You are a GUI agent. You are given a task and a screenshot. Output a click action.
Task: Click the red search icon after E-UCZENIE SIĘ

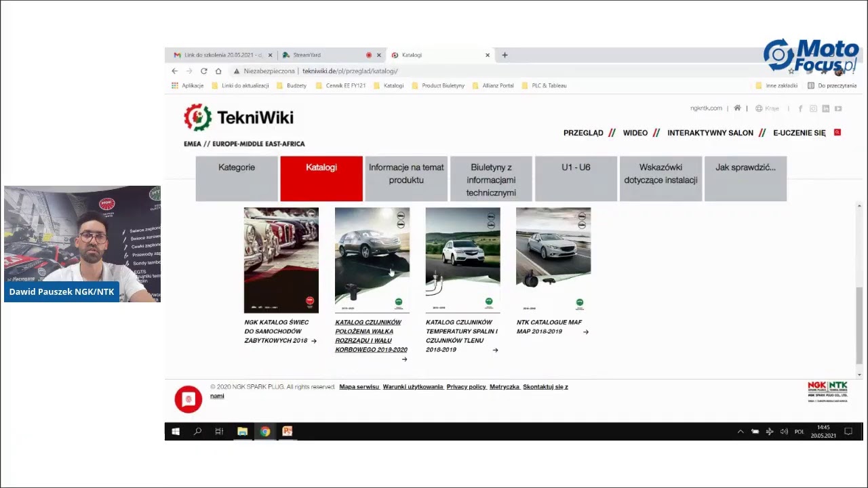pos(837,132)
